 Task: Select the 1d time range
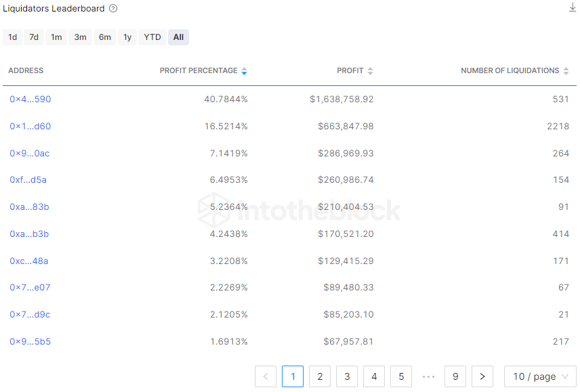pyautogui.click(x=13, y=37)
